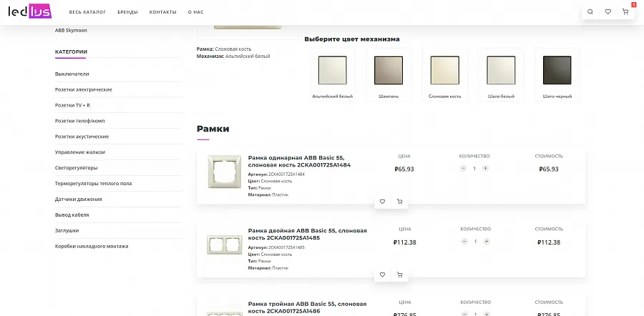The height and width of the screenshot is (316, 644).
Task: Increase quantity of single frame
Action: click(x=485, y=168)
